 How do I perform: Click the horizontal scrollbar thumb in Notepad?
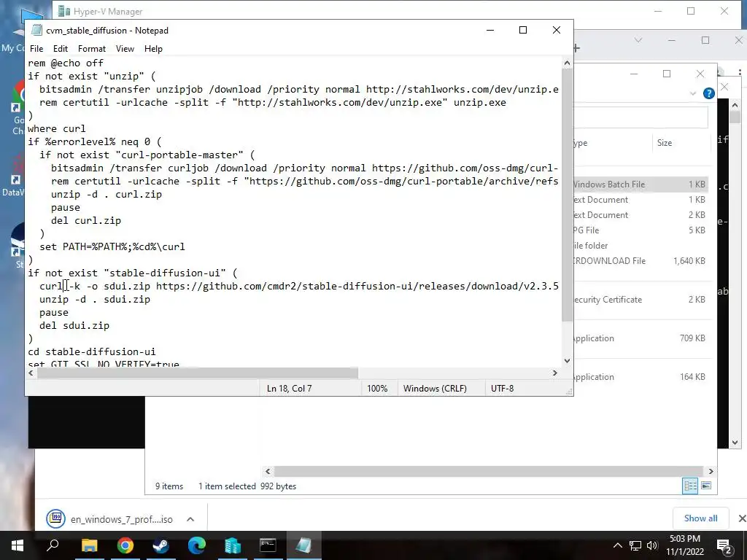pos(197,373)
